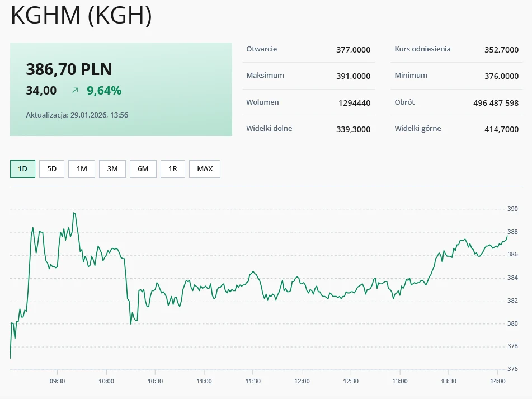The height and width of the screenshot is (399, 532).
Task: Click the opening value 377,0000
Action: 353,50
